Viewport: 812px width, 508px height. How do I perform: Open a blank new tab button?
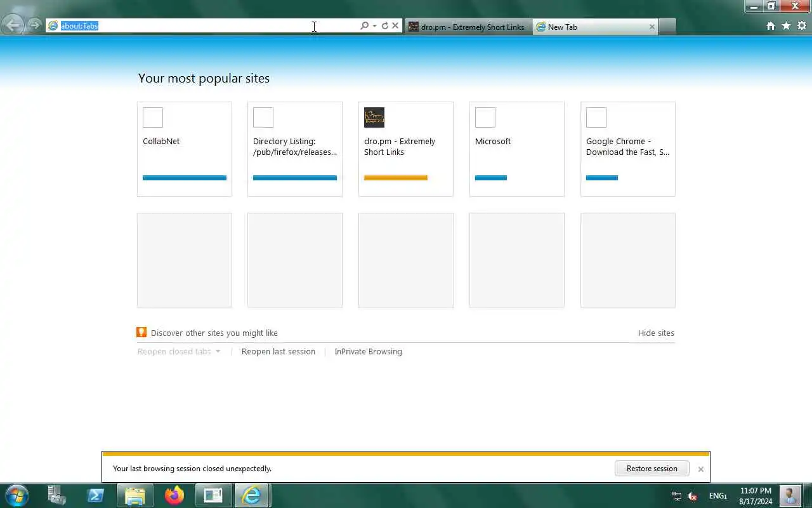click(667, 27)
